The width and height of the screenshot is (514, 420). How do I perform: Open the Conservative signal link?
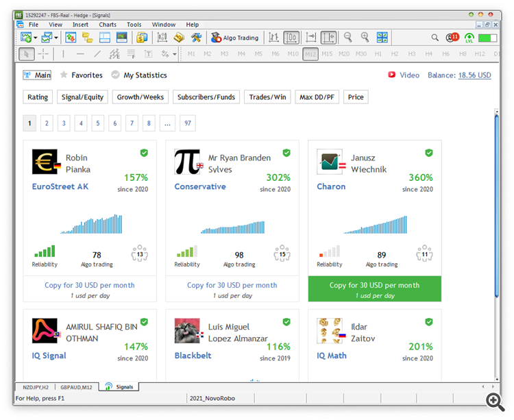click(200, 186)
